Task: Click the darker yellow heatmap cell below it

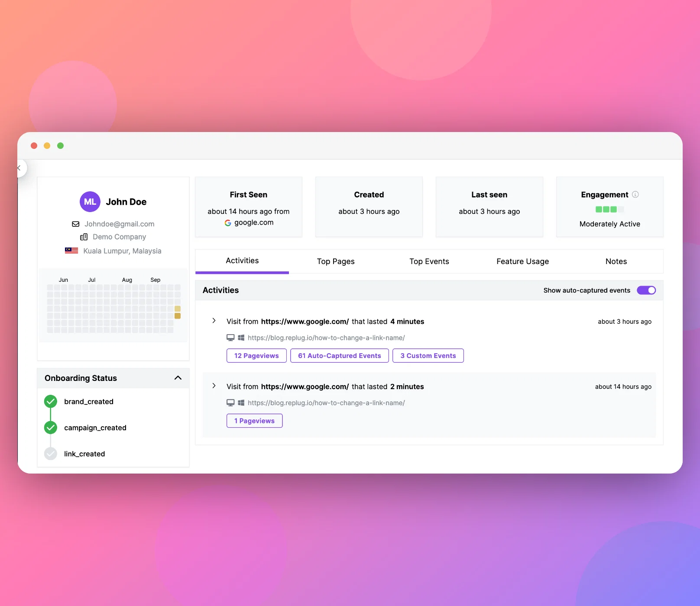Action: [x=178, y=316]
